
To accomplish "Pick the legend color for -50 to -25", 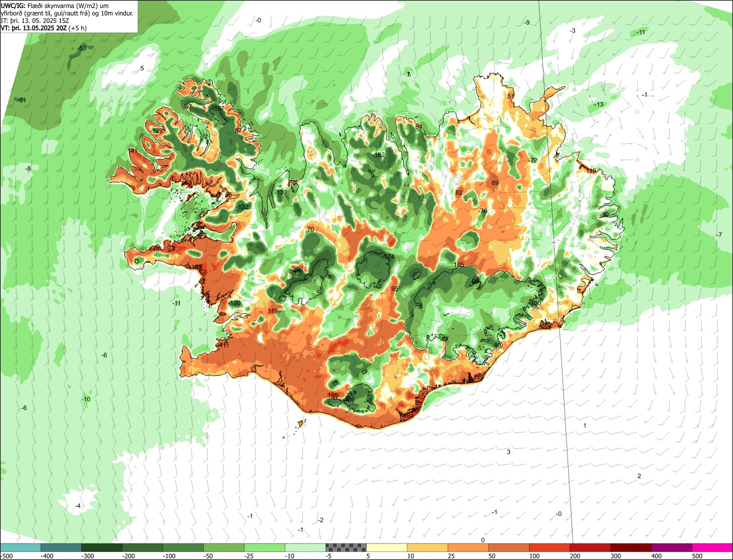I will 224,547.
